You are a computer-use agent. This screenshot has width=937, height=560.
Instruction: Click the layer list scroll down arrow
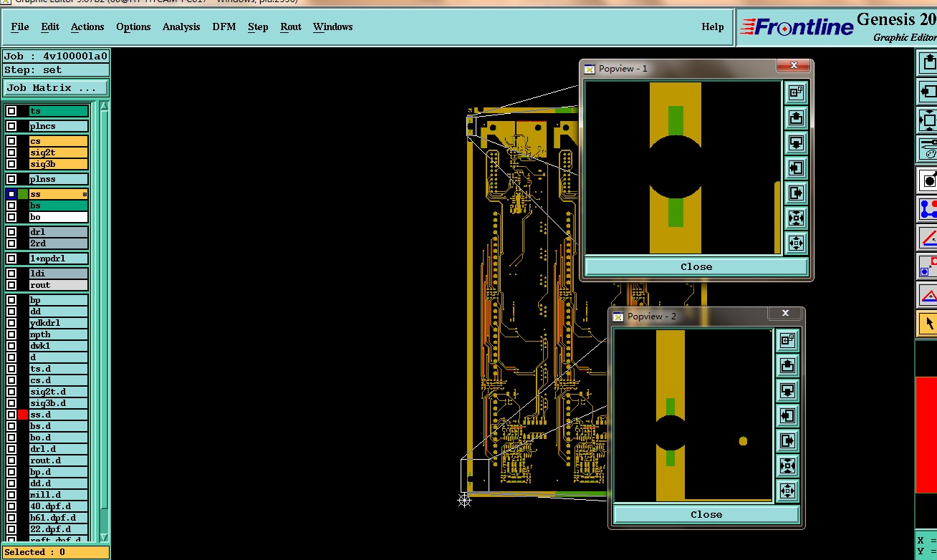(104, 537)
